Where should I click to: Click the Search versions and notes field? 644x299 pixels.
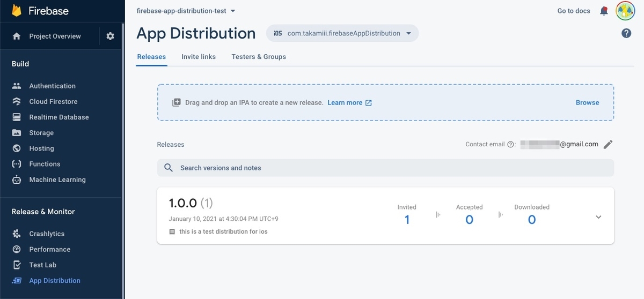(x=385, y=168)
